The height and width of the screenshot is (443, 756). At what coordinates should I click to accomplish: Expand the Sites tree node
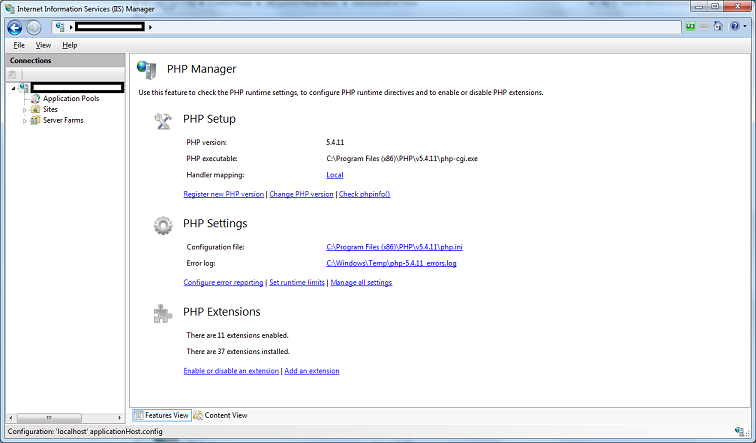coord(25,110)
